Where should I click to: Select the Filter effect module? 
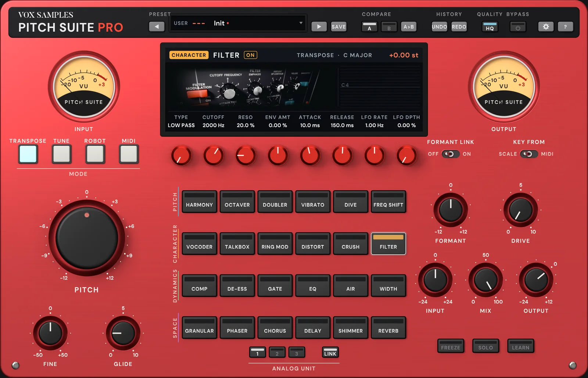(x=388, y=244)
